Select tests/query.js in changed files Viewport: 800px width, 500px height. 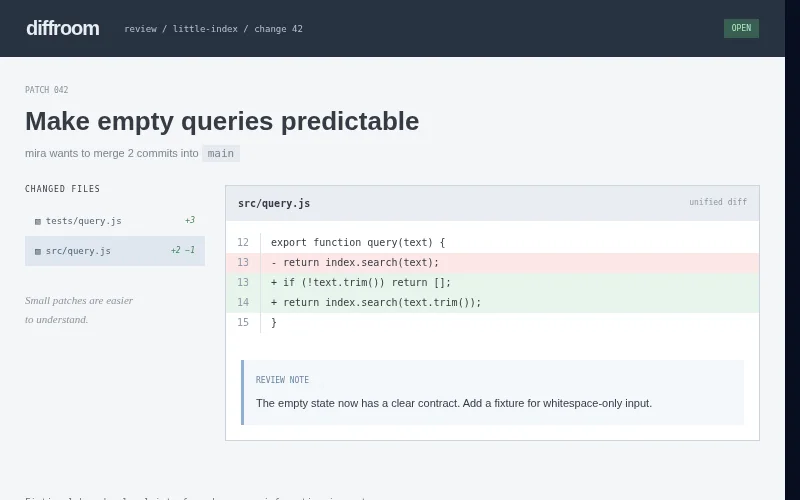pos(115,221)
